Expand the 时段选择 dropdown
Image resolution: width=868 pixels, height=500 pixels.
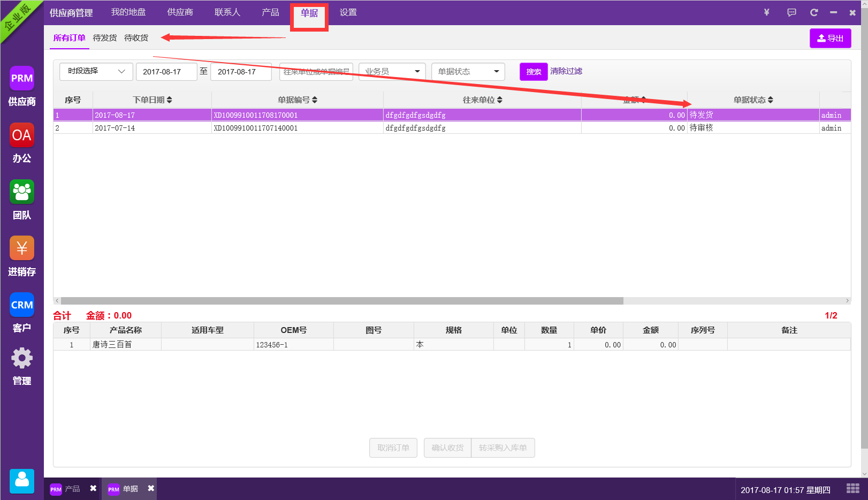click(x=96, y=71)
